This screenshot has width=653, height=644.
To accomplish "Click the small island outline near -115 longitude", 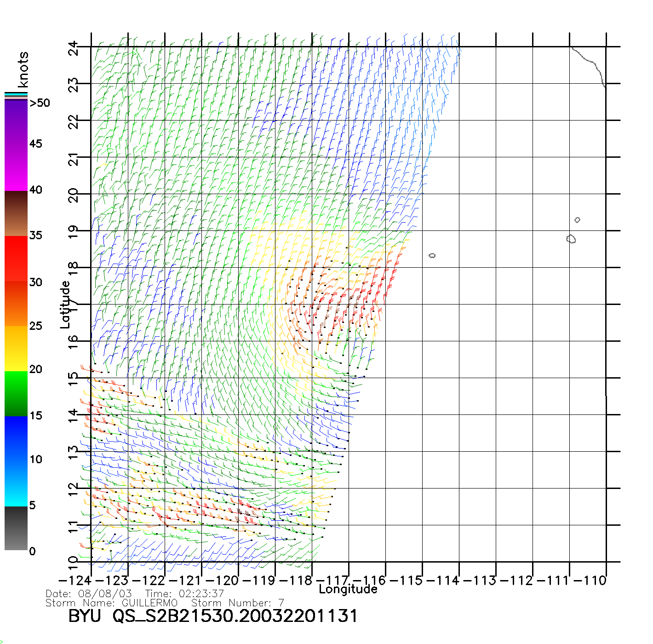I will pyautogui.click(x=432, y=255).
